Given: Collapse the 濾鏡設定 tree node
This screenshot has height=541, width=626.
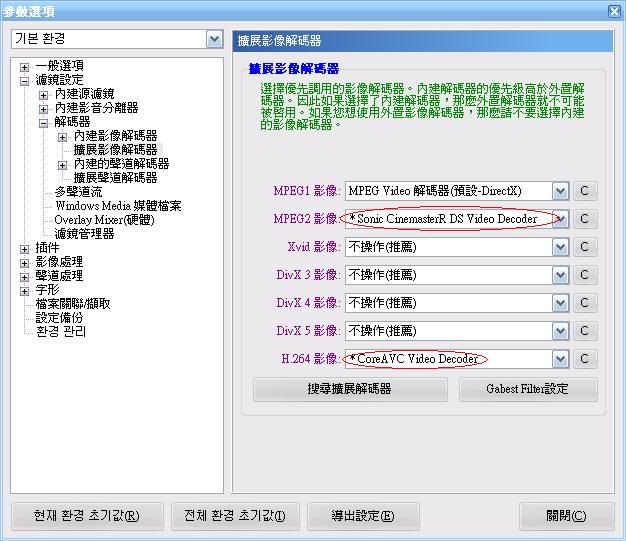Looking at the screenshot, I should point(25,80).
